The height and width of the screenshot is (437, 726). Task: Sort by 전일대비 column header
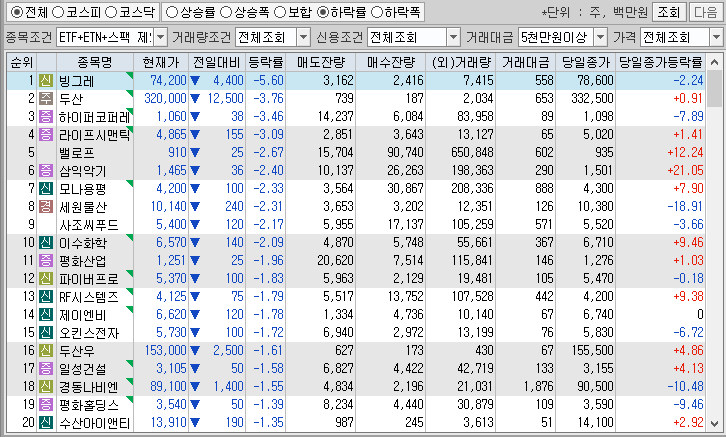coord(217,62)
